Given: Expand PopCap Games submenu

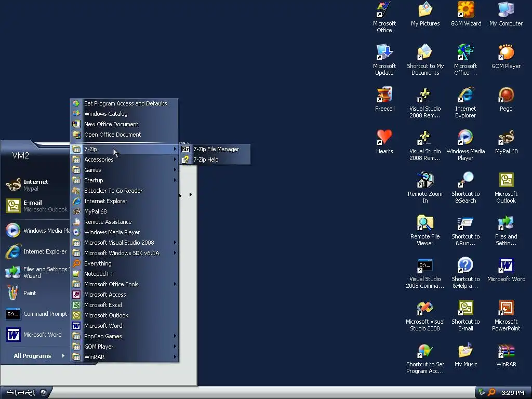Looking at the screenshot, I should (124, 336).
